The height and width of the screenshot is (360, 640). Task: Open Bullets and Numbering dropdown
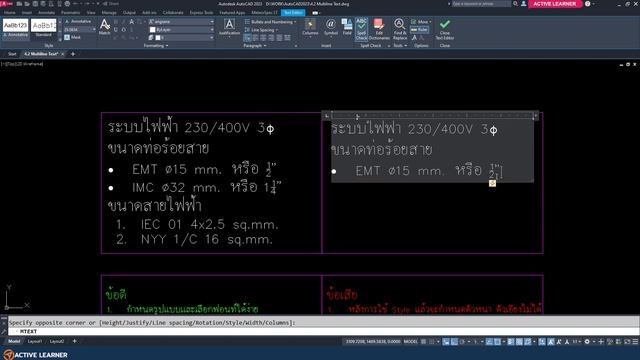270,22
